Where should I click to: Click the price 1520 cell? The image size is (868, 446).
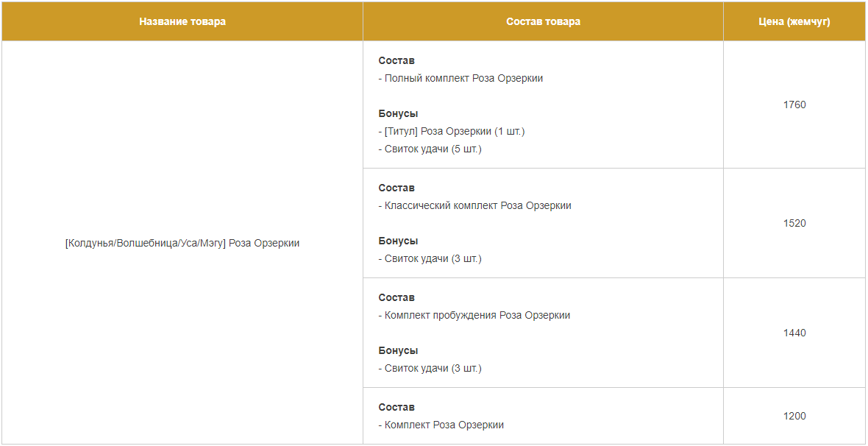(794, 223)
